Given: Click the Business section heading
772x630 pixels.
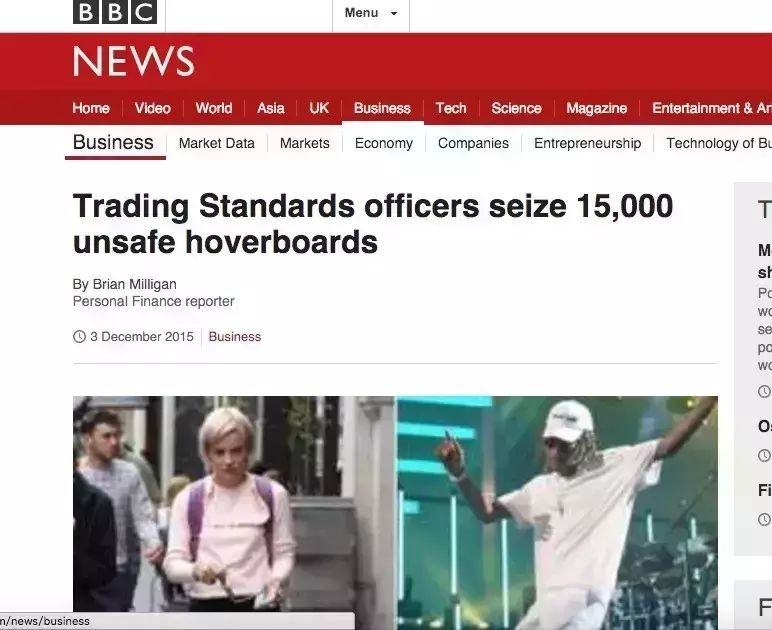Looking at the screenshot, I should coord(113,142).
